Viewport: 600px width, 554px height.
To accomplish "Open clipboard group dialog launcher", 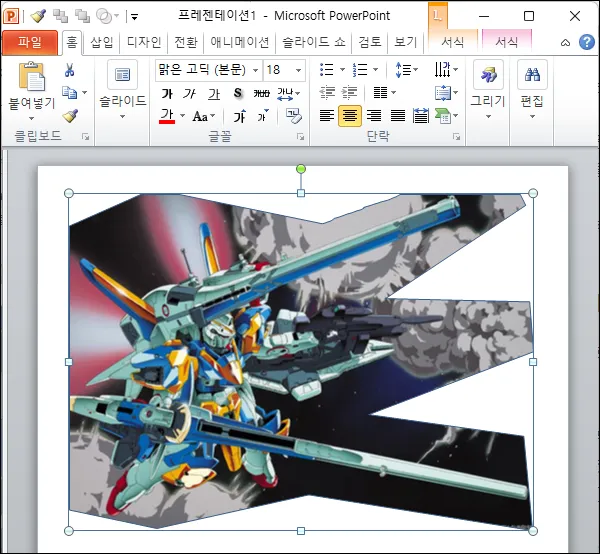I will coord(86,137).
